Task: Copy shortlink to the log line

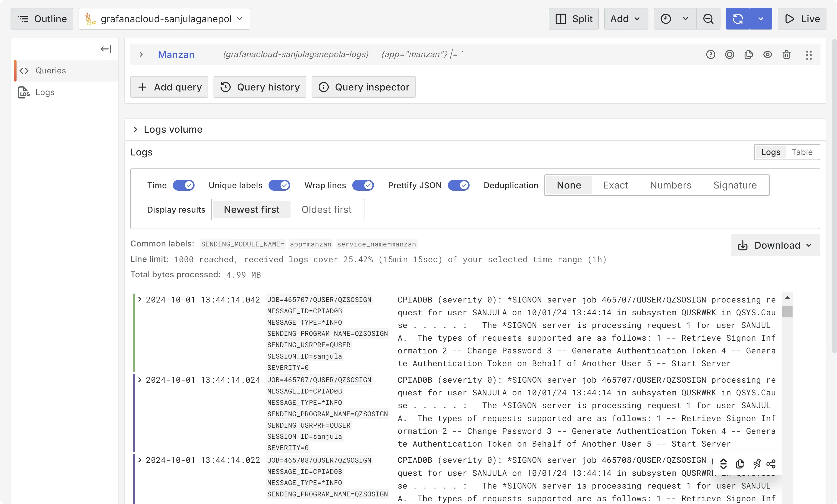Action: (771, 464)
